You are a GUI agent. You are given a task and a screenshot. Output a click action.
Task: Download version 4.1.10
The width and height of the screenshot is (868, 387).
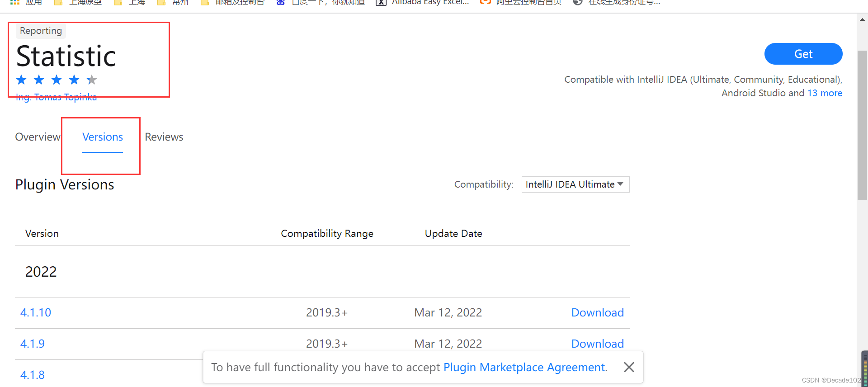597,312
